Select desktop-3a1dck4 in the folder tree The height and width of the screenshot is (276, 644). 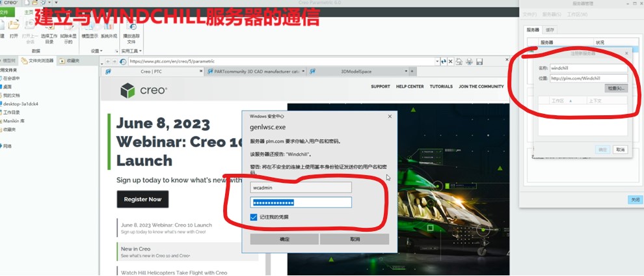pos(20,104)
